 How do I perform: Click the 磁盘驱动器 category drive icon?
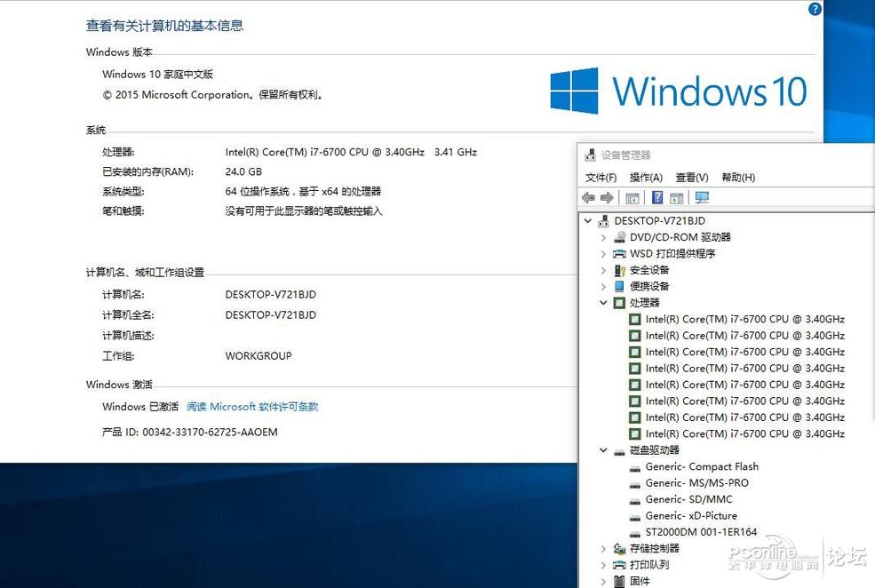pyautogui.click(x=619, y=451)
